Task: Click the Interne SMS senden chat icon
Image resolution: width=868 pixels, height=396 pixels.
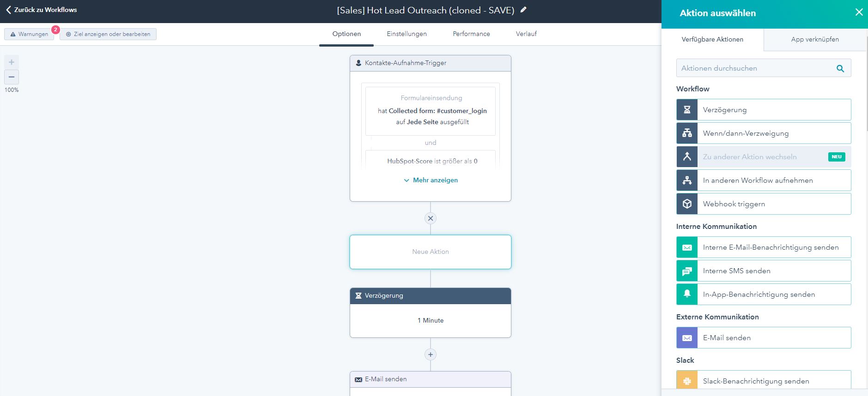Action: point(687,271)
